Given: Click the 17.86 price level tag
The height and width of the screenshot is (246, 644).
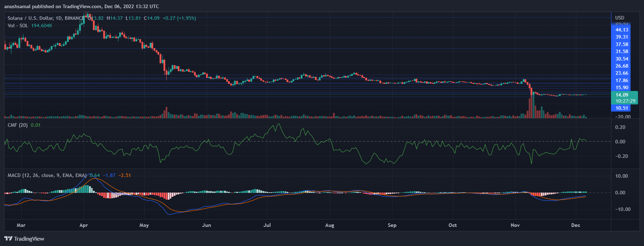Looking at the screenshot, I should coord(622,81).
